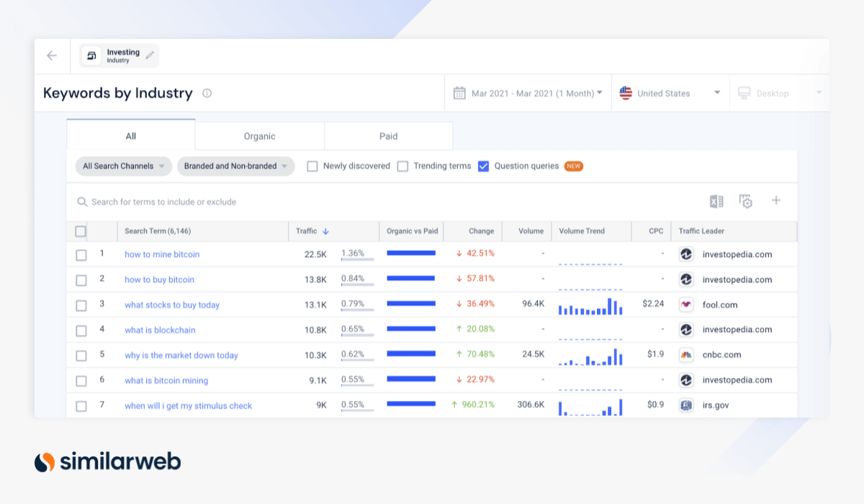
Task: Edit the Investing industry name via pencil icon
Action: (x=150, y=55)
